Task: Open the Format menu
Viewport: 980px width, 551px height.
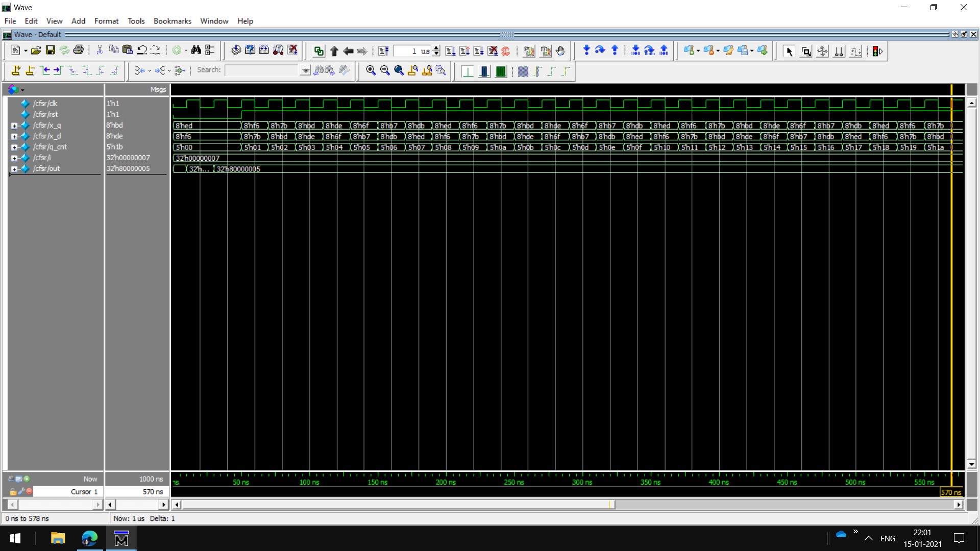Action: click(106, 21)
